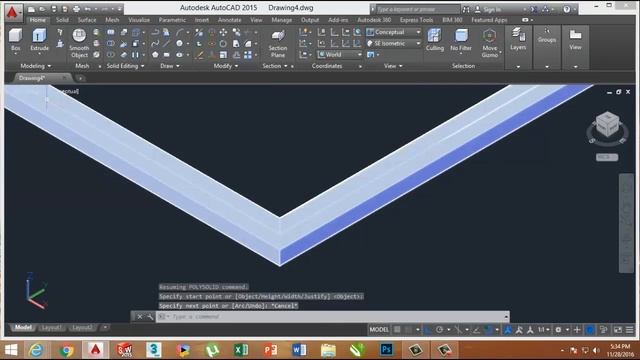Image resolution: width=640 pixels, height=360 pixels.
Task: Click the Move tool in Modify panel
Action: [x=223, y=32]
